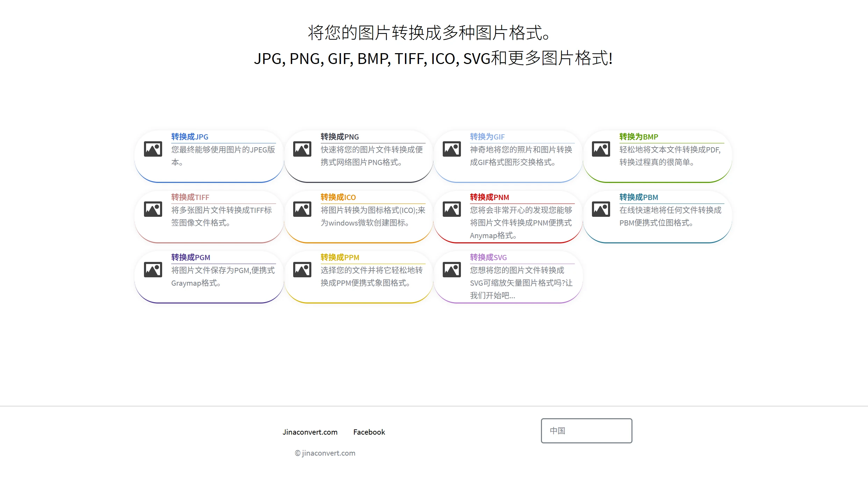Visit the Facebook footer link

(x=369, y=432)
